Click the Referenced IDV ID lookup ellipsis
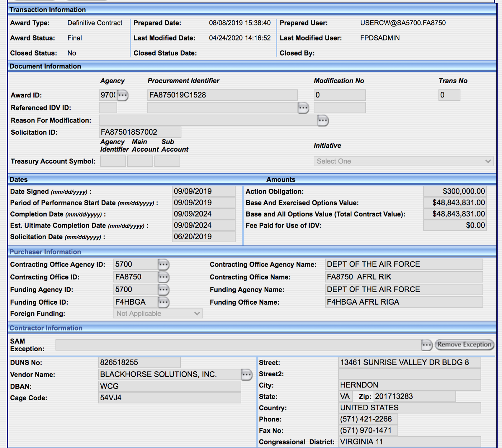 click(303, 108)
